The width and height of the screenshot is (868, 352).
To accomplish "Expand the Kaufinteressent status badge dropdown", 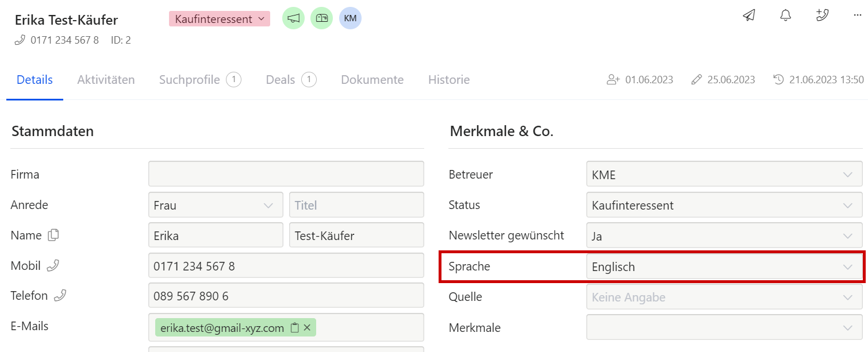I will 219,19.
